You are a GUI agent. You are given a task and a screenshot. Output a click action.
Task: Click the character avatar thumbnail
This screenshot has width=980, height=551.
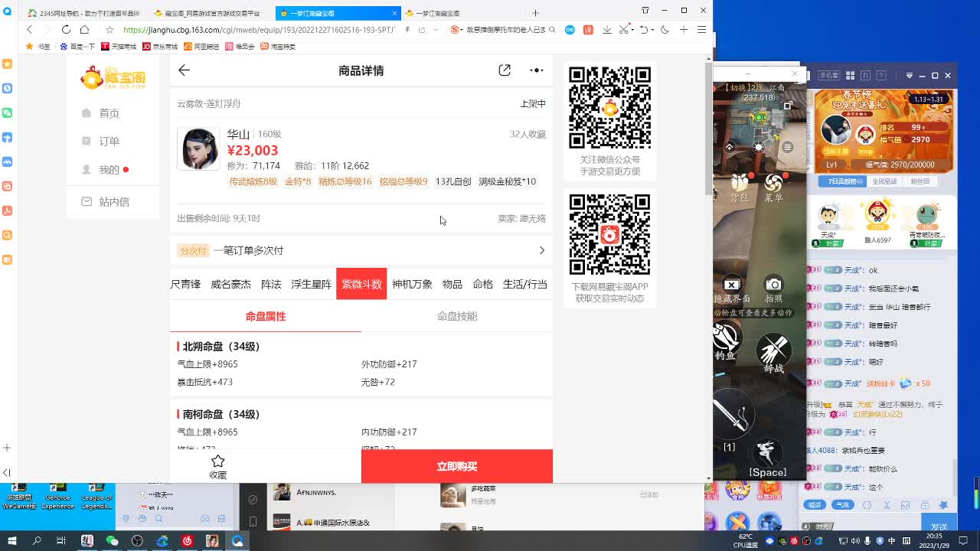tap(198, 148)
